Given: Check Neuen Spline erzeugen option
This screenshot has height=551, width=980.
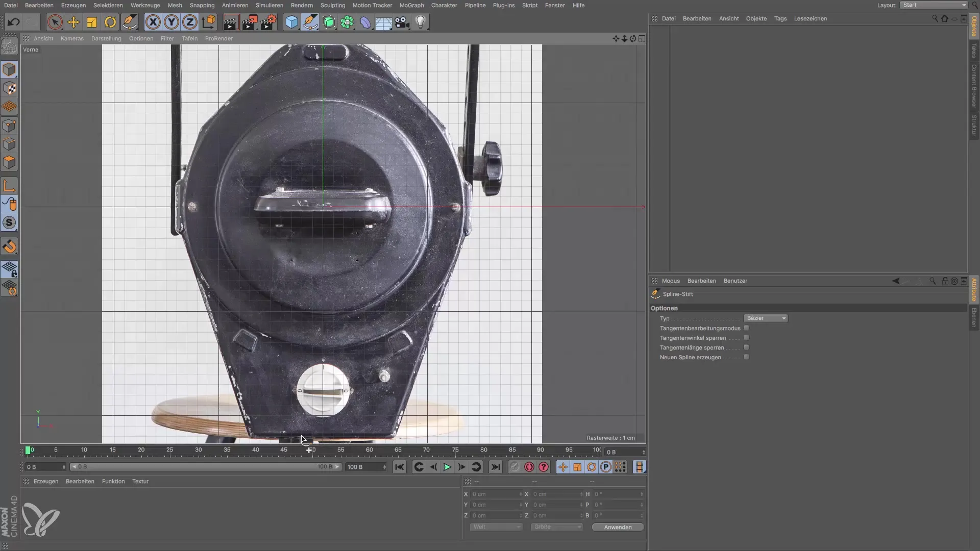Looking at the screenshot, I should [x=746, y=357].
